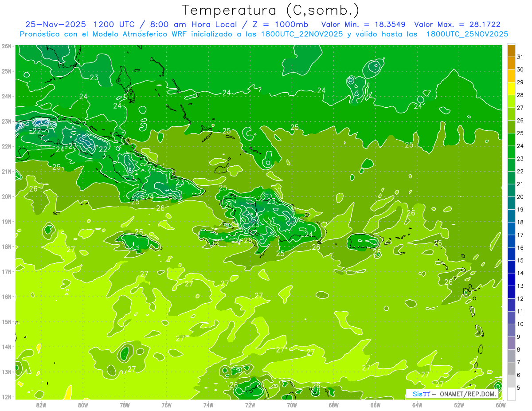Viewport: 532px width, 411px height.
Task: Click the 'Valor Min. = 18.3549' readout
Action: pyautogui.click(x=364, y=24)
